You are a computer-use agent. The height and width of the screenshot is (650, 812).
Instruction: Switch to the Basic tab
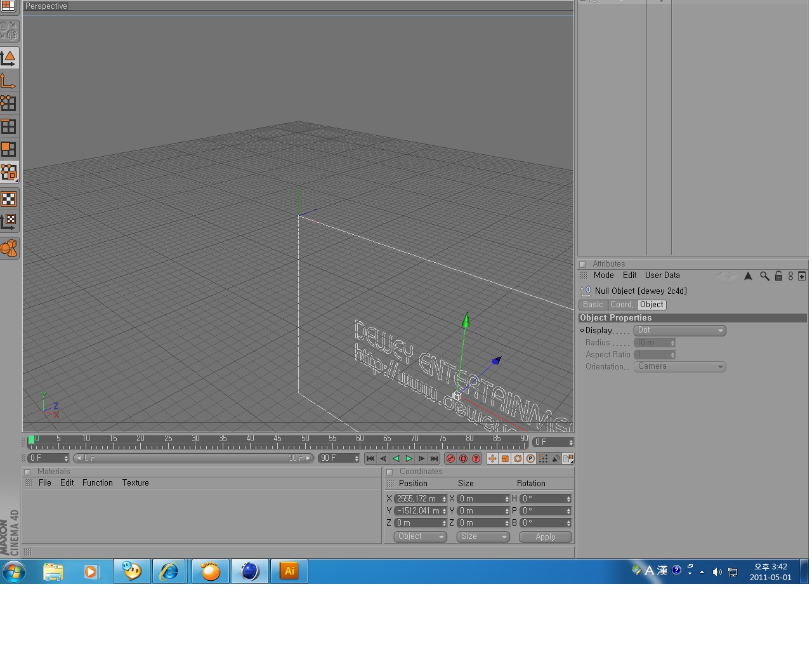[x=593, y=305]
